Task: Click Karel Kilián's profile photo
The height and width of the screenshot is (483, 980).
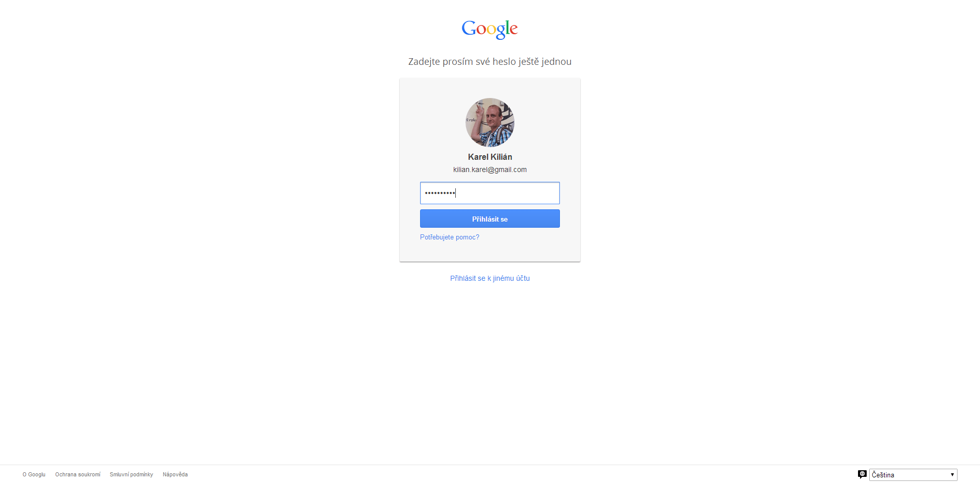Action: click(490, 123)
